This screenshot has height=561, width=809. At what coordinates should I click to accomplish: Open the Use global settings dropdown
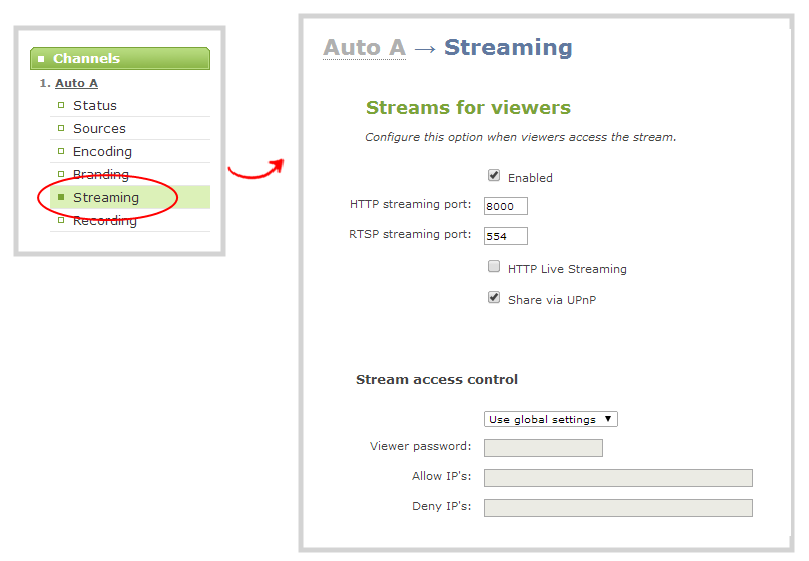(550, 419)
